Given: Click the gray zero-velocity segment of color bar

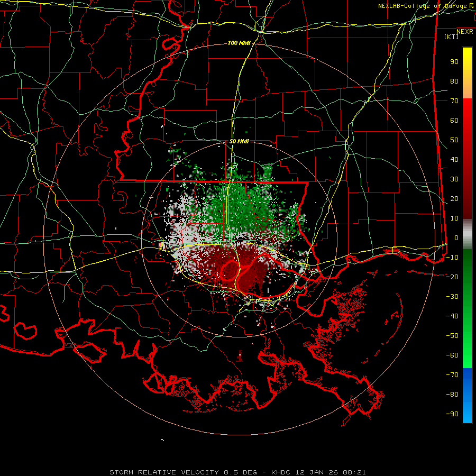Looking at the screenshot, I should 467,234.
